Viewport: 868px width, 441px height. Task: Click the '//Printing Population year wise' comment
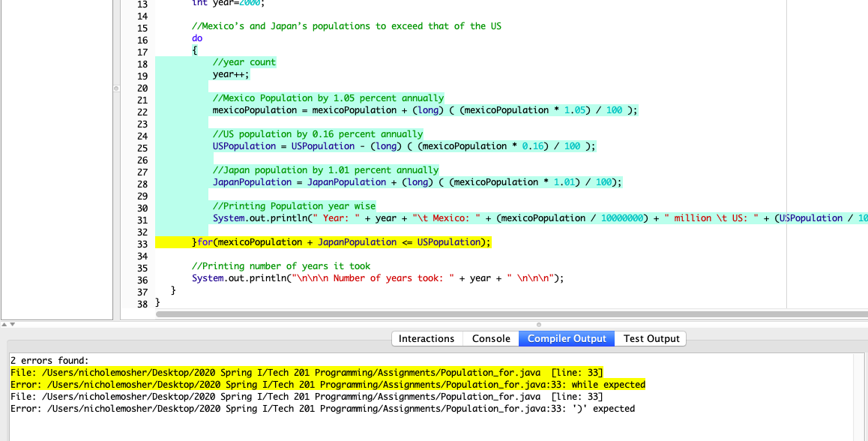coord(294,206)
